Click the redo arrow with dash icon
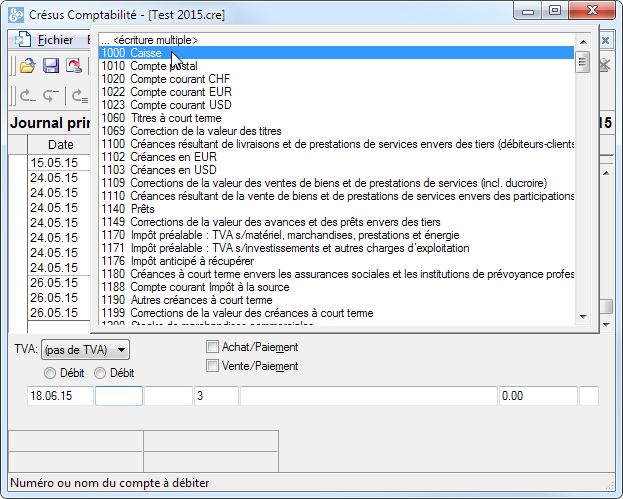The image size is (623, 499). tap(51, 96)
